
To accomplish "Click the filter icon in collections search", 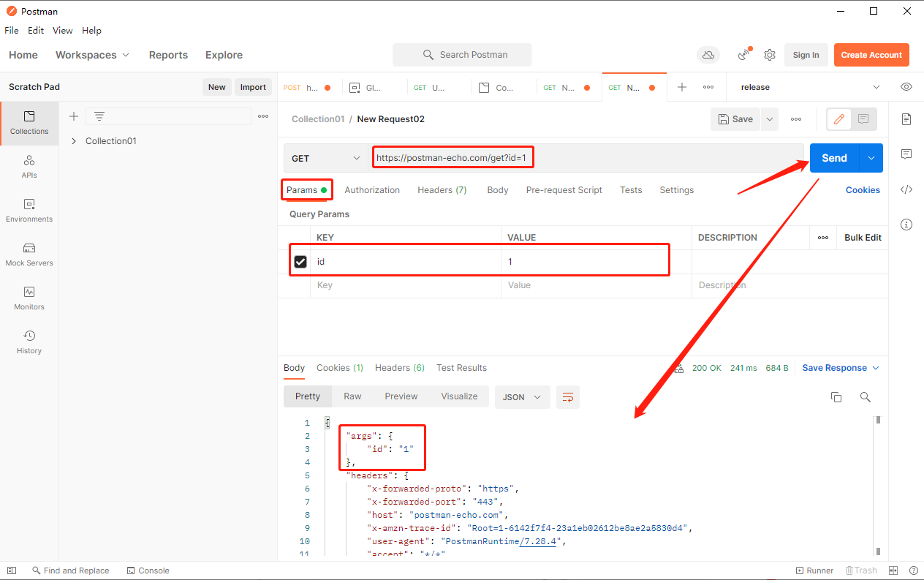I will click(99, 116).
